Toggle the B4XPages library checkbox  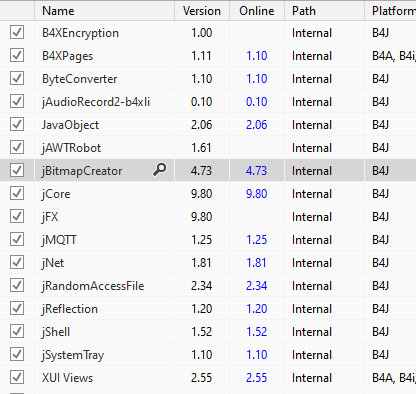(x=17, y=55)
